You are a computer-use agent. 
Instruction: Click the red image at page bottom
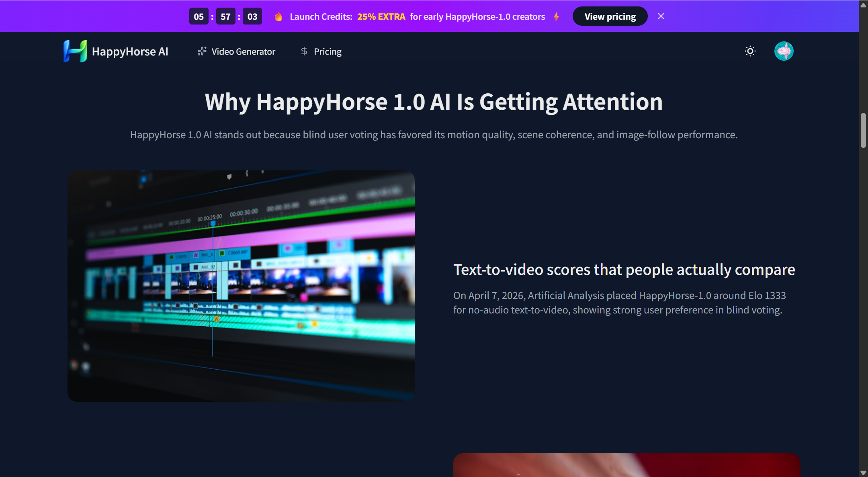[626, 465]
